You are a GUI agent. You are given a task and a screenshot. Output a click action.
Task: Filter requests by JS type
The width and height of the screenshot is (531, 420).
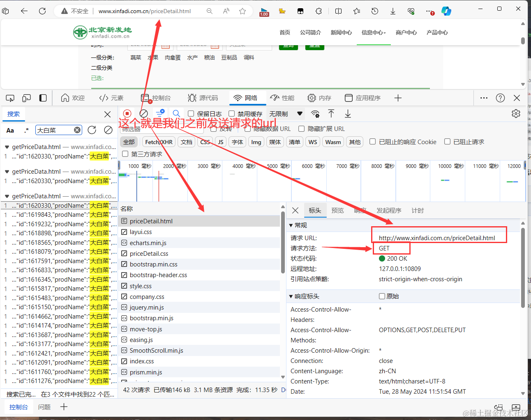pyautogui.click(x=221, y=142)
